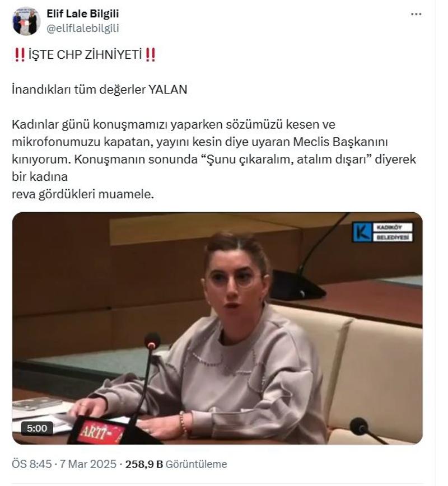Click the red double exclamation emoji after ZİHNİYETİ

point(151,55)
